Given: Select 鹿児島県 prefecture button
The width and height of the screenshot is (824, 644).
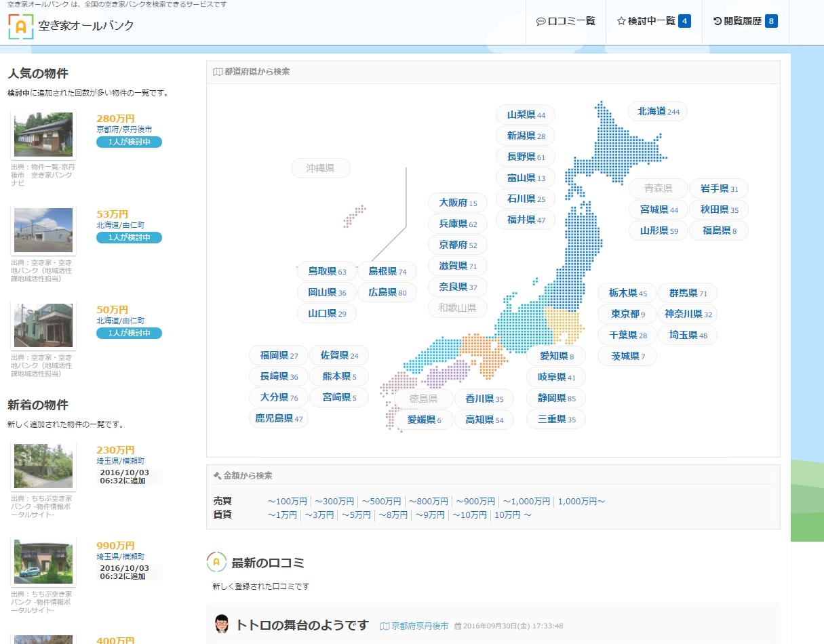Looking at the screenshot, I should 279,418.
